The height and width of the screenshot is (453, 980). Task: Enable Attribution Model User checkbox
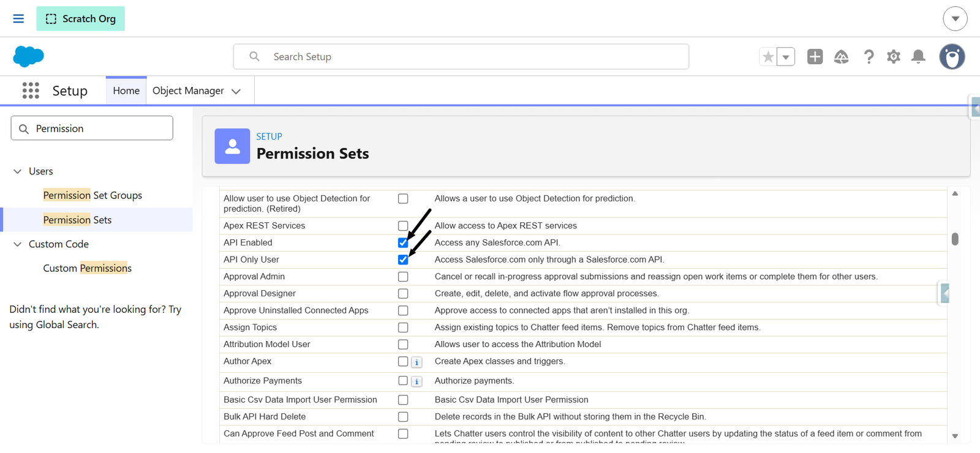coord(403,345)
